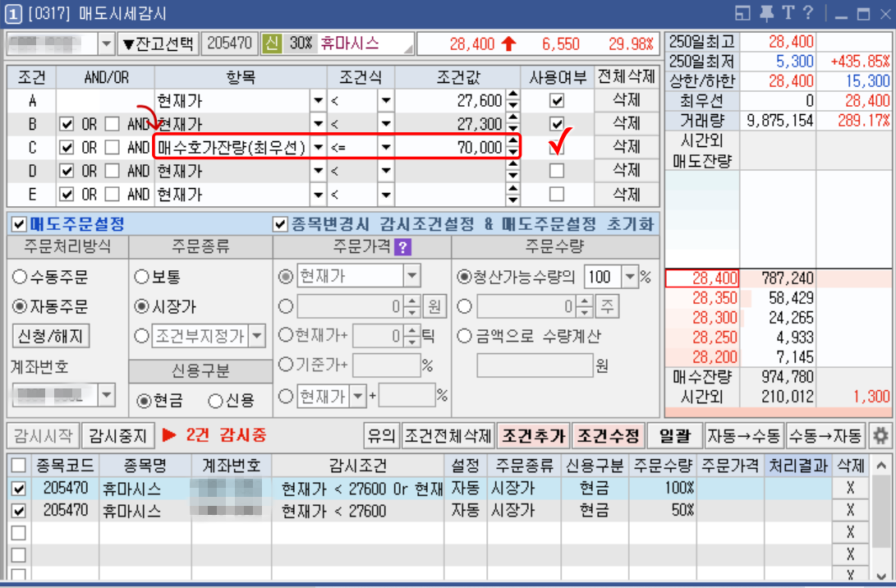This screenshot has height=588, width=896.
Task: Click 삭제 for condition C
Action: click(627, 147)
